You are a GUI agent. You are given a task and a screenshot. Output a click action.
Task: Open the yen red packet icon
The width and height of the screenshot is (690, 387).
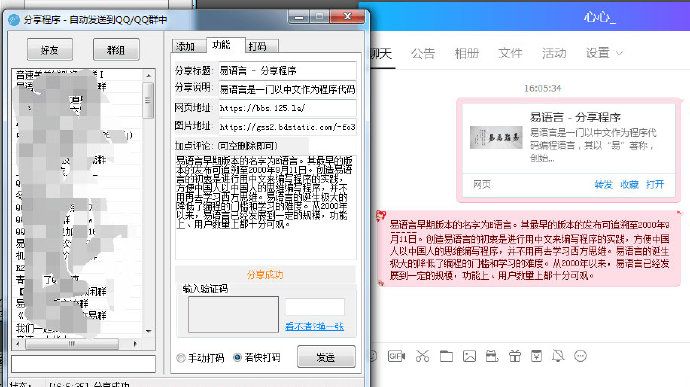(536, 356)
